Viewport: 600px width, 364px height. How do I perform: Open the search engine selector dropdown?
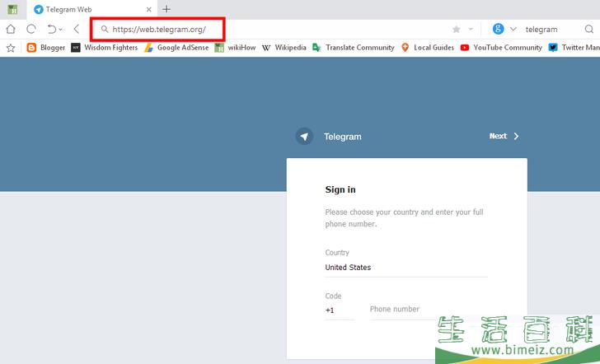click(x=513, y=29)
